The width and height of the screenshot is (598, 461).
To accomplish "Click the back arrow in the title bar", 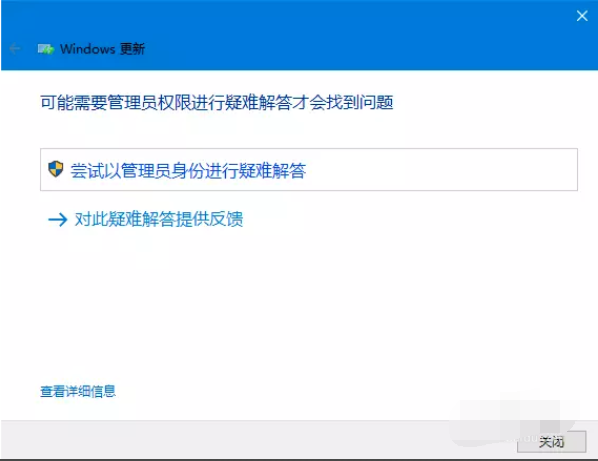I will pos(14,49).
